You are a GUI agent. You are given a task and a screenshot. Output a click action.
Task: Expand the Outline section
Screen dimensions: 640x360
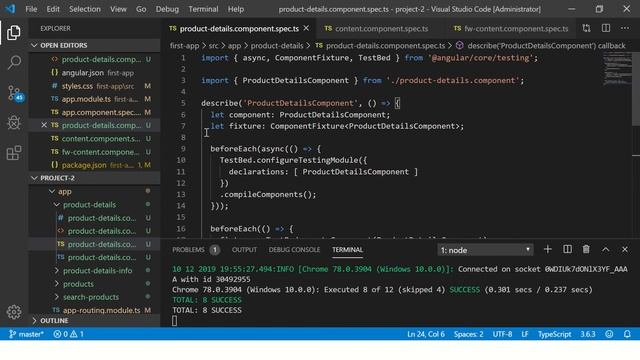click(94, 321)
